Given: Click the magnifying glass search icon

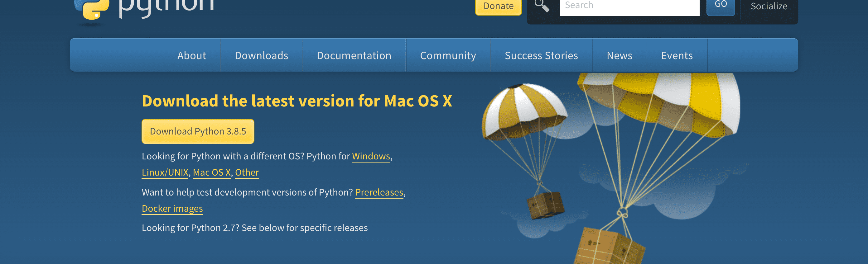Looking at the screenshot, I should pos(542,6).
